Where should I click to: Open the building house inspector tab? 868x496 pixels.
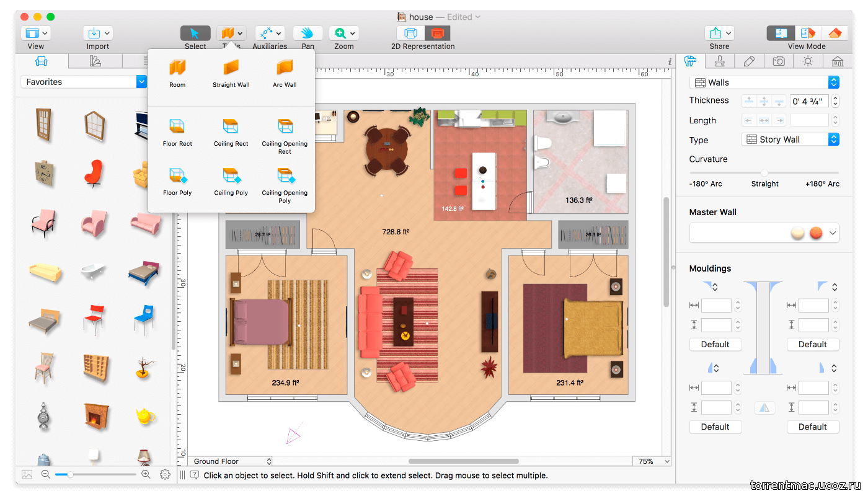(x=837, y=61)
